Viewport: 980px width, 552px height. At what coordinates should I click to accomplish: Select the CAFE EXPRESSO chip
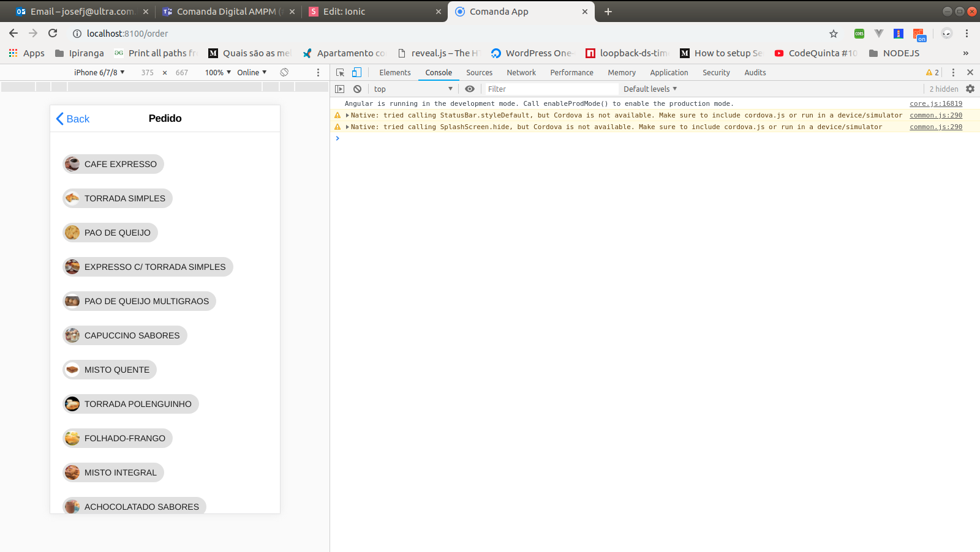pyautogui.click(x=113, y=164)
